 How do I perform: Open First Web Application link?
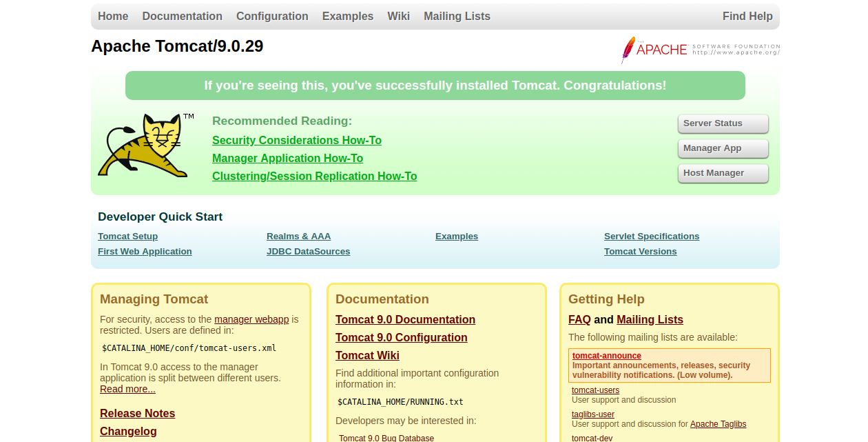point(145,252)
